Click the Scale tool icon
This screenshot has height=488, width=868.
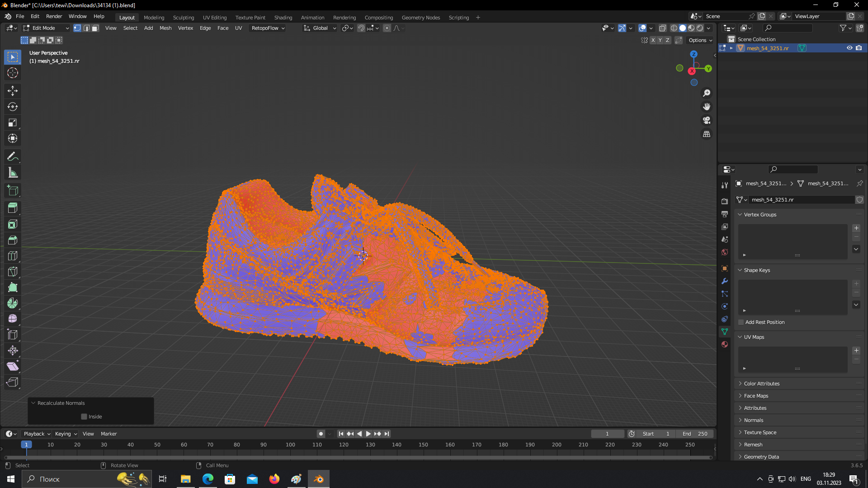coord(13,123)
